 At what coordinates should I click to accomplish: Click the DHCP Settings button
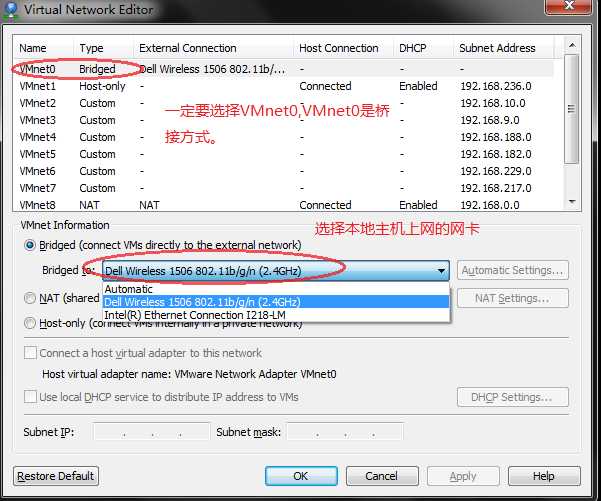coord(512,397)
